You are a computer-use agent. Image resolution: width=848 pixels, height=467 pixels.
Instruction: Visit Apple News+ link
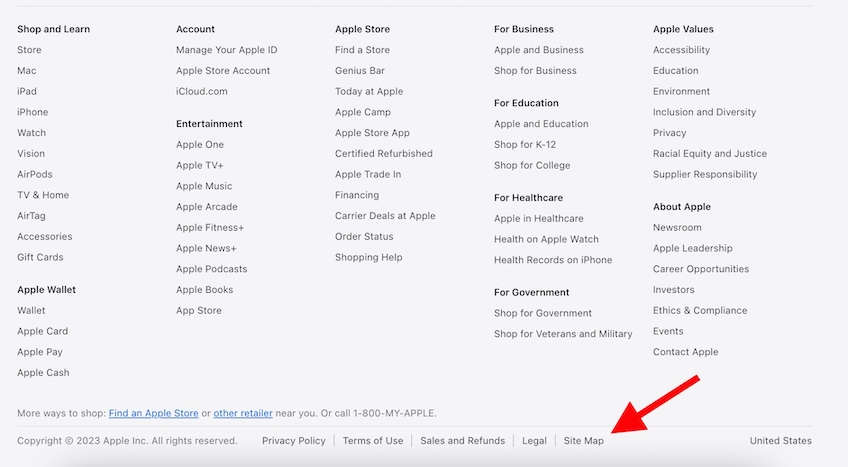tap(206, 248)
